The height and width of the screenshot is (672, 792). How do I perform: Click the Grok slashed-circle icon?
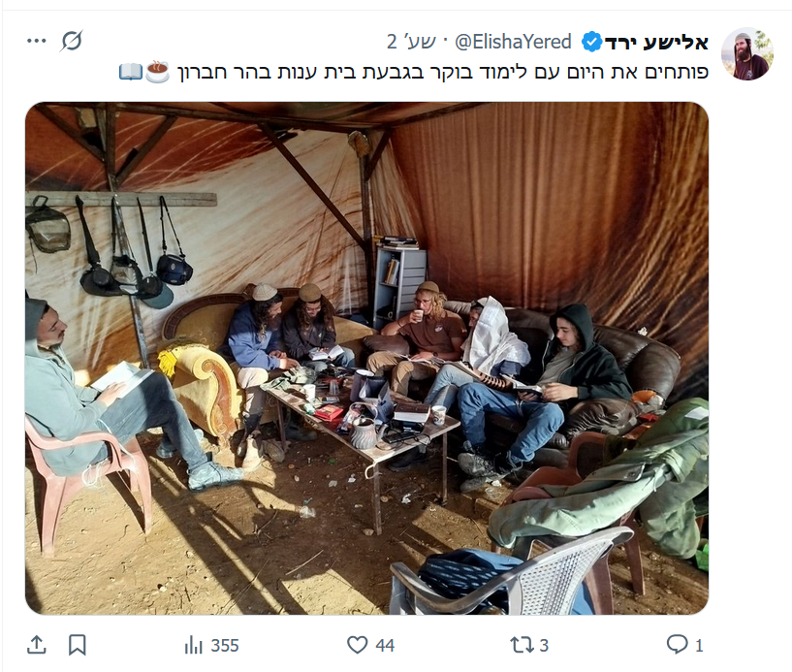pos(71,41)
